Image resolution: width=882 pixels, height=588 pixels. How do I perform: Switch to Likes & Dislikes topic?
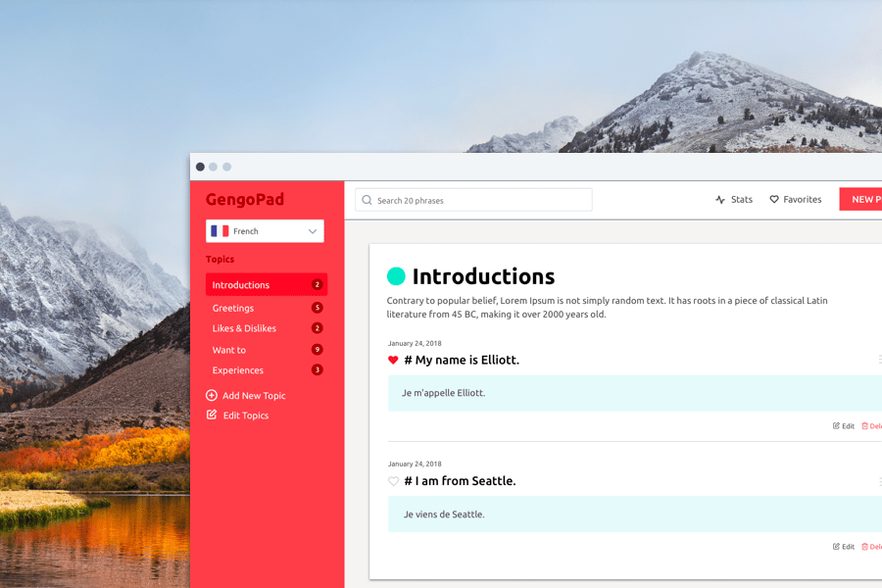click(244, 328)
